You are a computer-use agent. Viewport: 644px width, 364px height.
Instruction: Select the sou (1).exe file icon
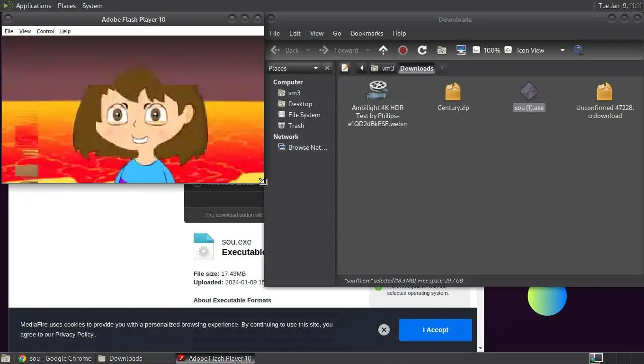(529, 96)
